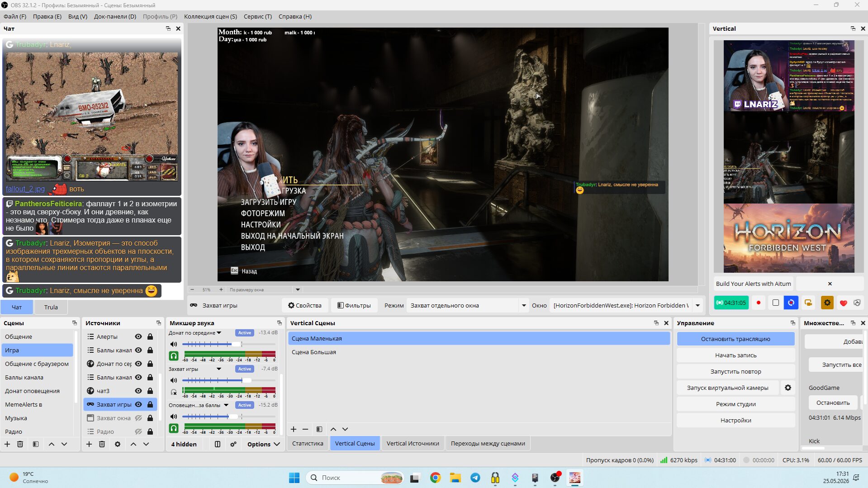Hide the Захват игры source with its eye icon
The width and height of the screenshot is (868, 488).
coord(138,404)
